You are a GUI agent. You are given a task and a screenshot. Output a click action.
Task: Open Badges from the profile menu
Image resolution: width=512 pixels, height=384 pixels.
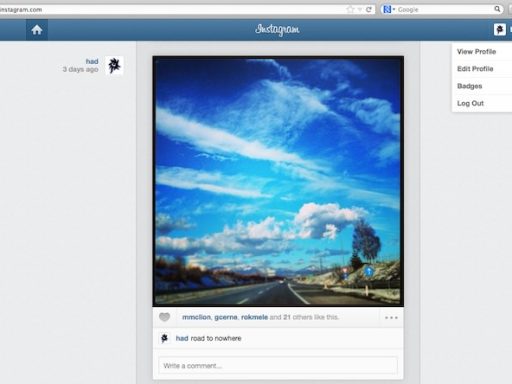pos(469,86)
